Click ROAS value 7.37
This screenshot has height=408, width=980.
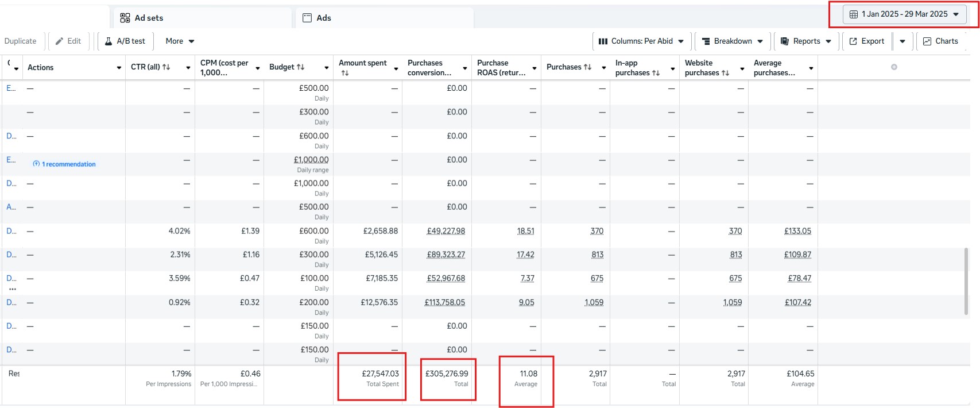coord(527,278)
